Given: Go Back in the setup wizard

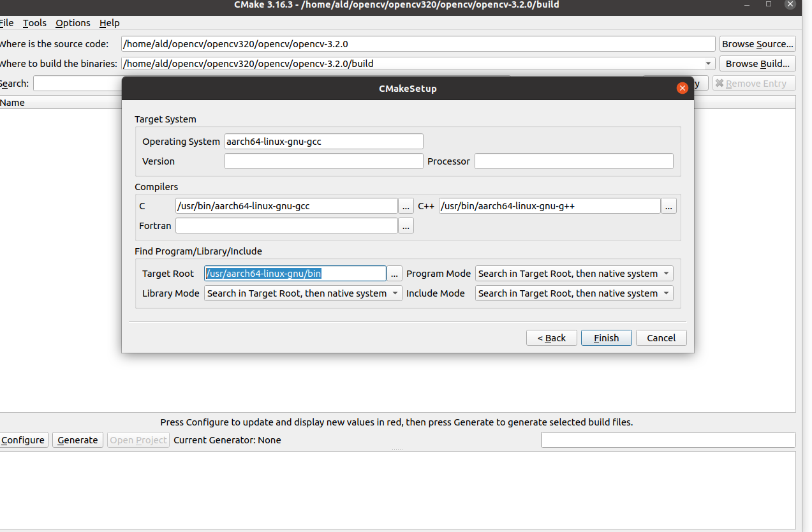Looking at the screenshot, I should tap(552, 338).
